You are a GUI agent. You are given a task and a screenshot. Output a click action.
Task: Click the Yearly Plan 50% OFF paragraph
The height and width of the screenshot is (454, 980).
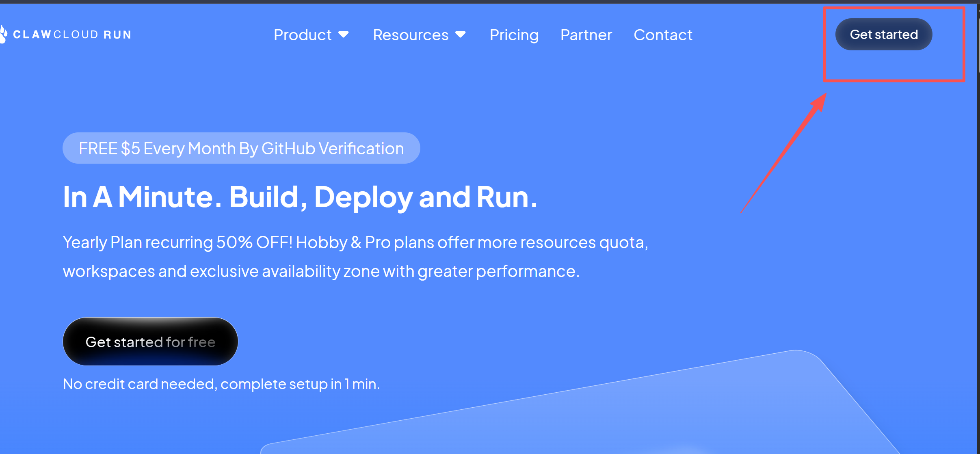355,257
